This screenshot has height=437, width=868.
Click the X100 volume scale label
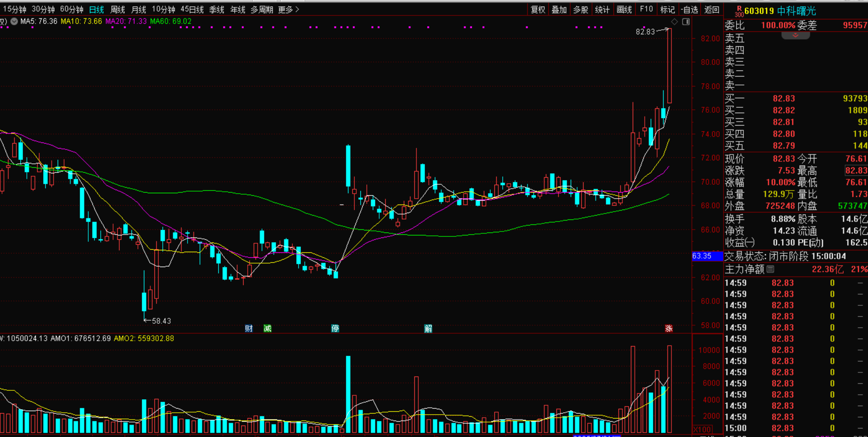pyautogui.click(x=702, y=430)
